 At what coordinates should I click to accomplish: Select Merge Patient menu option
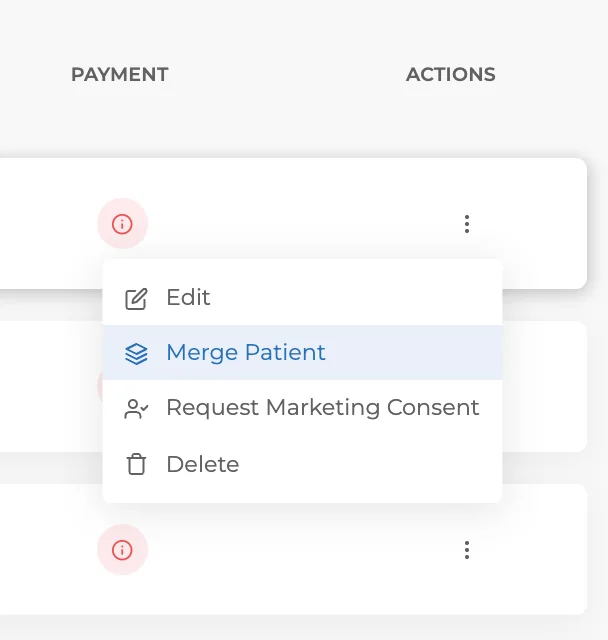coord(302,353)
